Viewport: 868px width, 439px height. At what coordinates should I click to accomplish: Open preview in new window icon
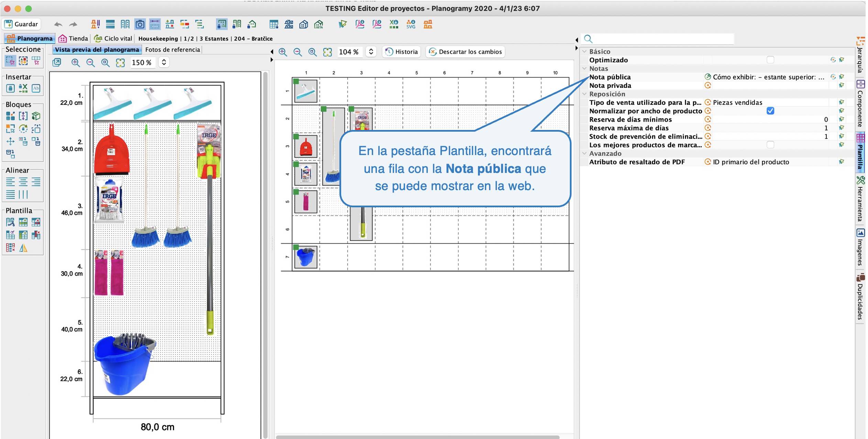[57, 62]
